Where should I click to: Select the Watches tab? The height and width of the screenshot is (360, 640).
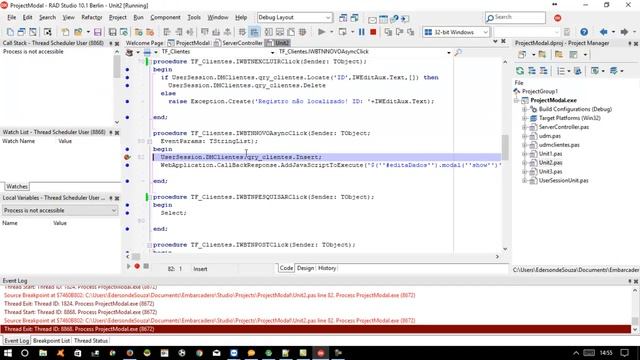pos(17,187)
